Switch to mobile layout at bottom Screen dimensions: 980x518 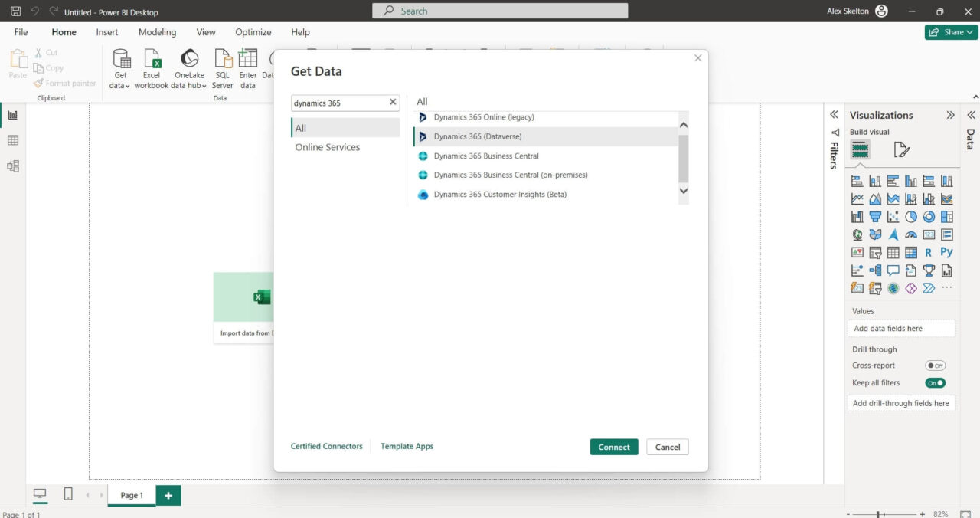pyautogui.click(x=68, y=494)
